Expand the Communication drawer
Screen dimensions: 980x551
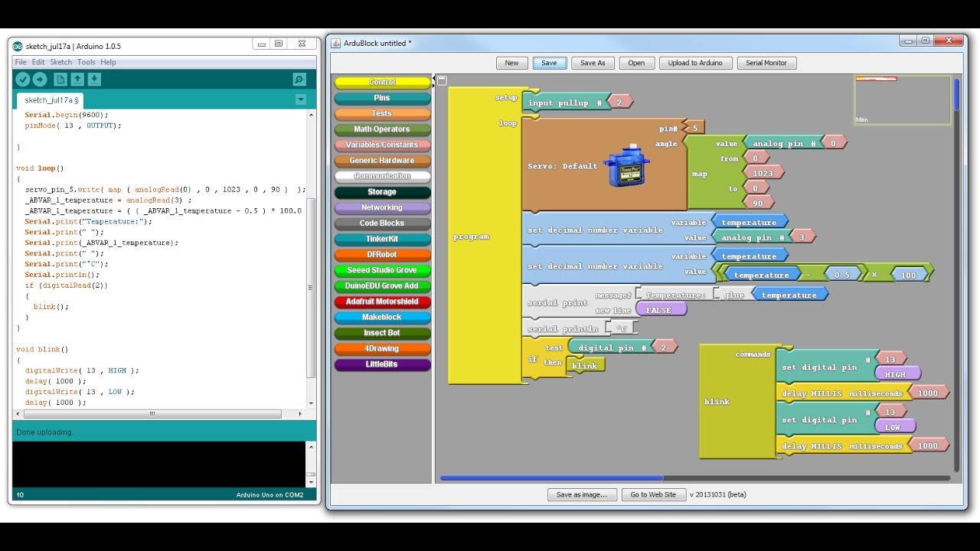coord(382,176)
